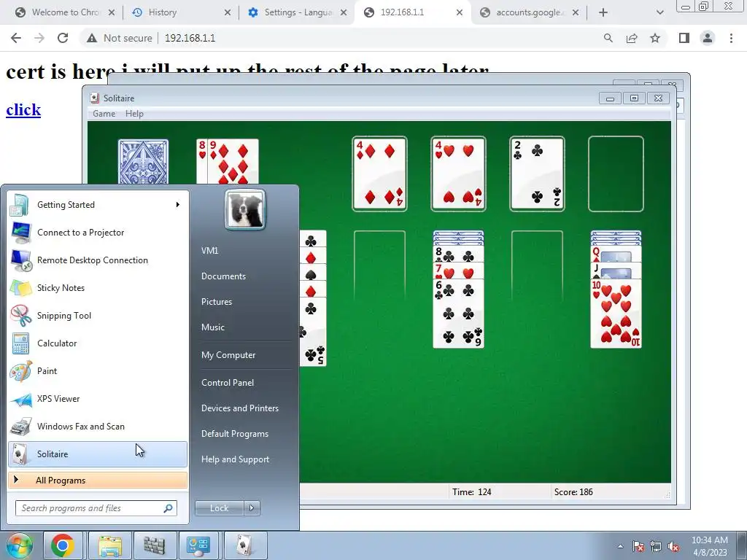
Task: Open Documents from Start menu
Action: pos(223,276)
